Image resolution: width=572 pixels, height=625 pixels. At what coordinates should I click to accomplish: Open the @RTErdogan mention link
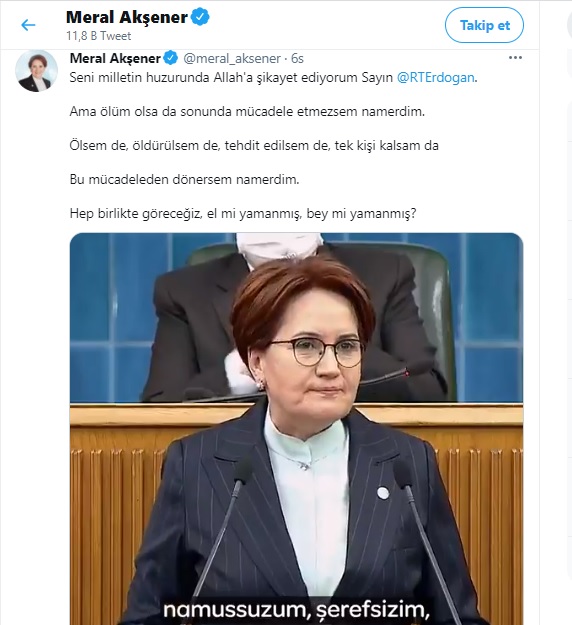pos(436,77)
